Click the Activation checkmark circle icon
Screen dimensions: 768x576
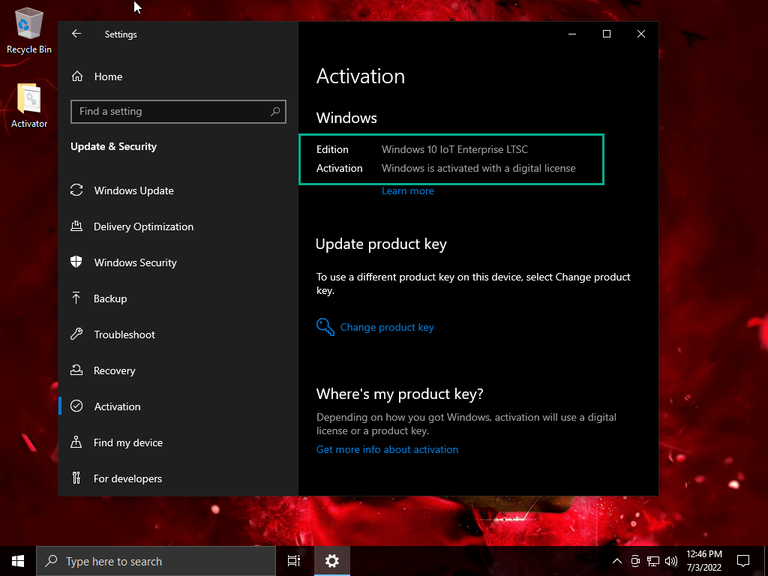76,406
